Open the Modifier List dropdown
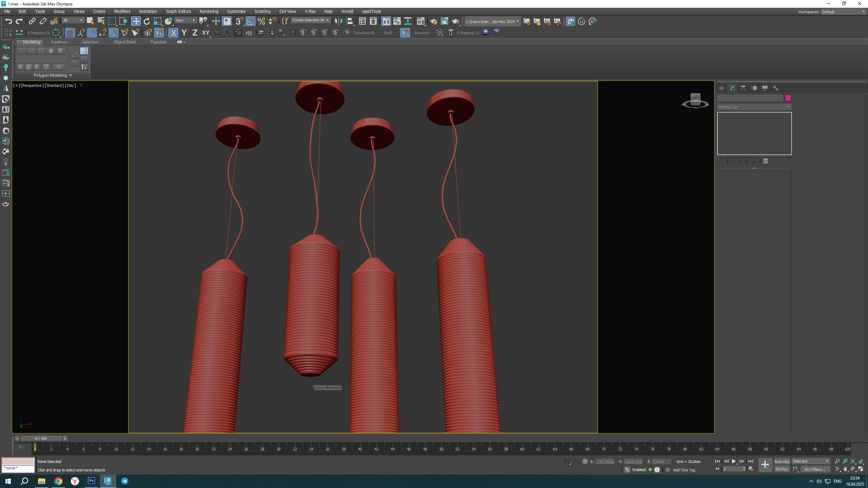The width and height of the screenshot is (868, 488). pos(754,107)
